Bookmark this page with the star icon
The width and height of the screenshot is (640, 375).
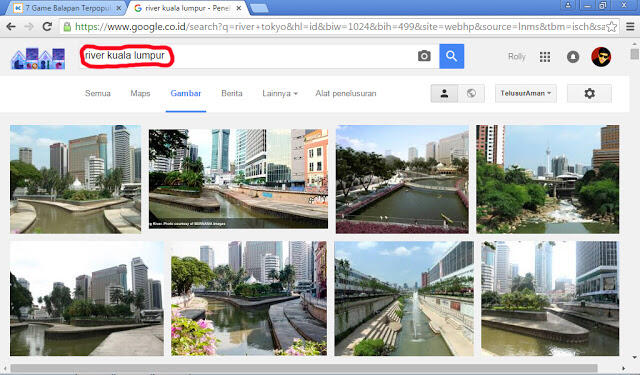click(x=611, y=27)
